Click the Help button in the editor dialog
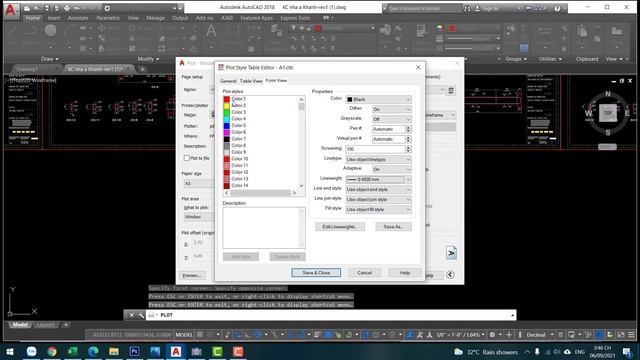 click(x=405, y=273)
